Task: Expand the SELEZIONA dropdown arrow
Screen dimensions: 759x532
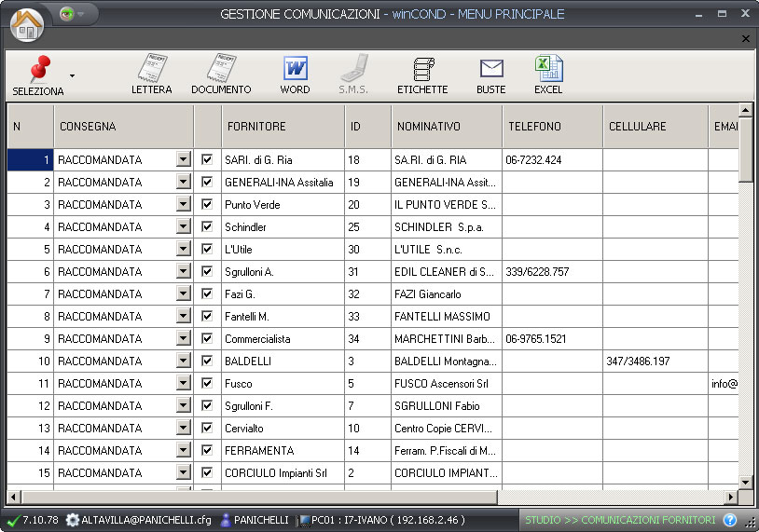Action: 73,75
